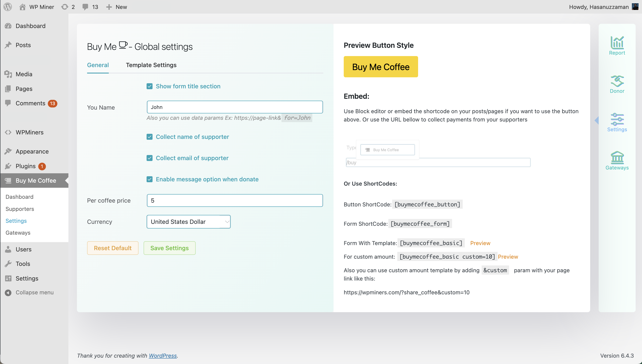Toggle Show form title section checkbox
This screenshot has height=364, width=642.
(x=149, y=86)
